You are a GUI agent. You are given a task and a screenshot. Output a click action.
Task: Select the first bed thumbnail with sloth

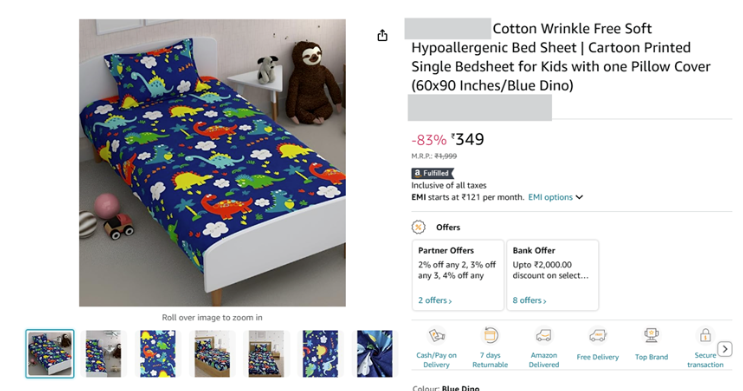point(50,354)
